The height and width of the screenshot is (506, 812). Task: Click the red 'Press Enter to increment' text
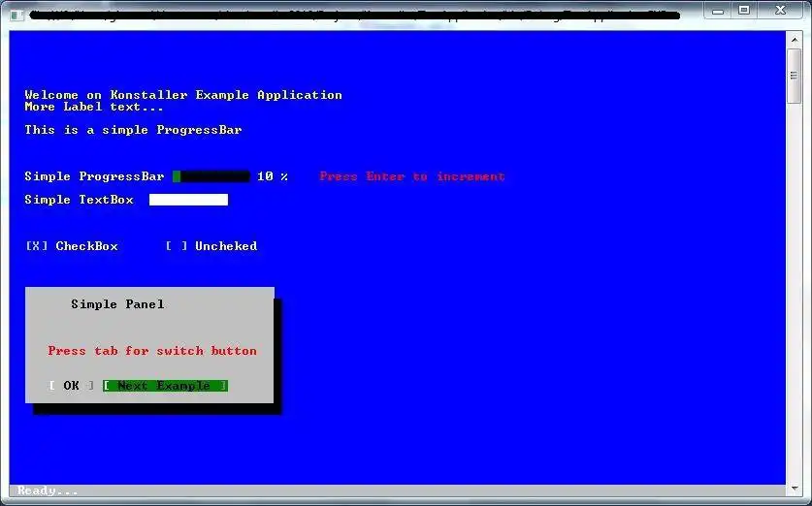coord(412,176)
